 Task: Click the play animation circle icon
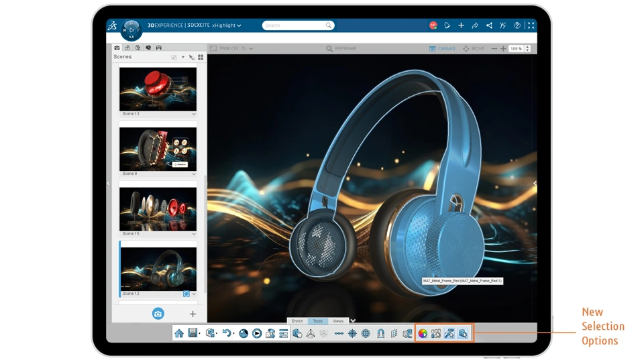pos(257,333)
